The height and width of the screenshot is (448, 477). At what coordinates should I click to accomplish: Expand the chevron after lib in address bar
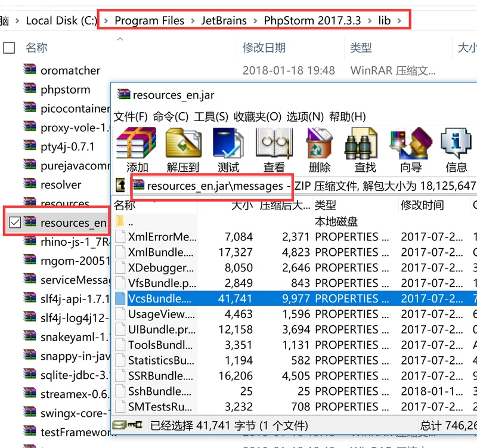point(399,21)
